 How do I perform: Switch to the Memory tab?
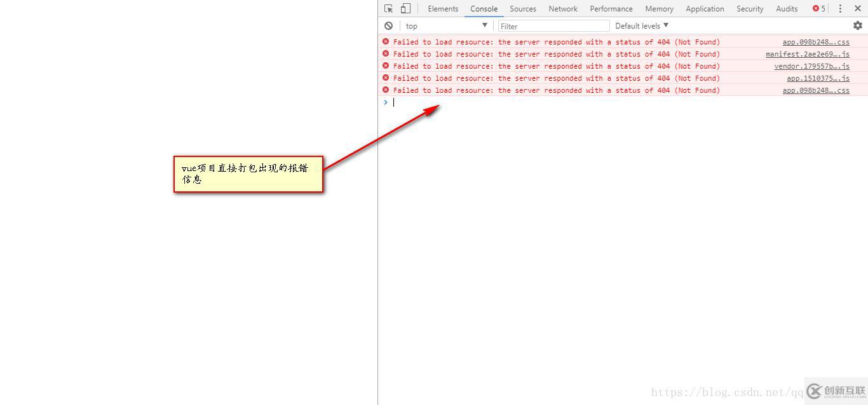659,9
